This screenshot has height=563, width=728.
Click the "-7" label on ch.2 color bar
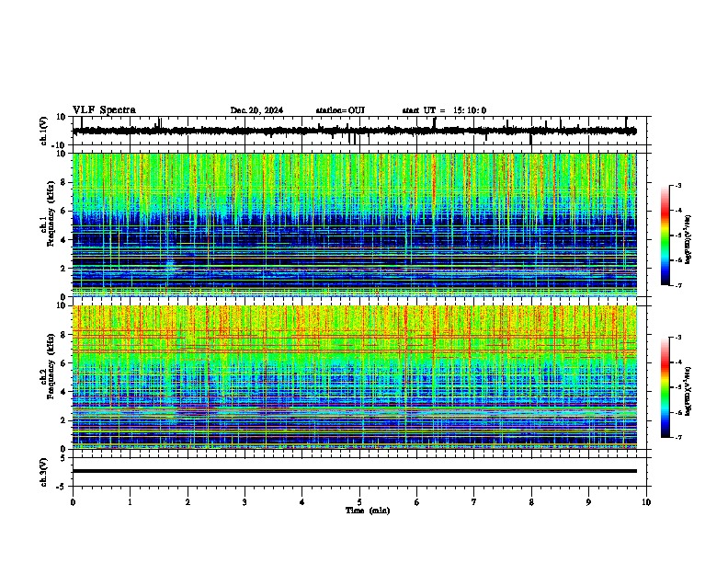(677, 438)
